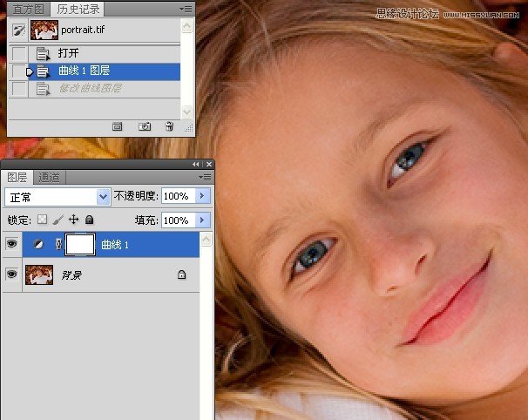Click the 打开 state document icon
The width and height of the screenshot is (528, 420).
tap(43, 53)
